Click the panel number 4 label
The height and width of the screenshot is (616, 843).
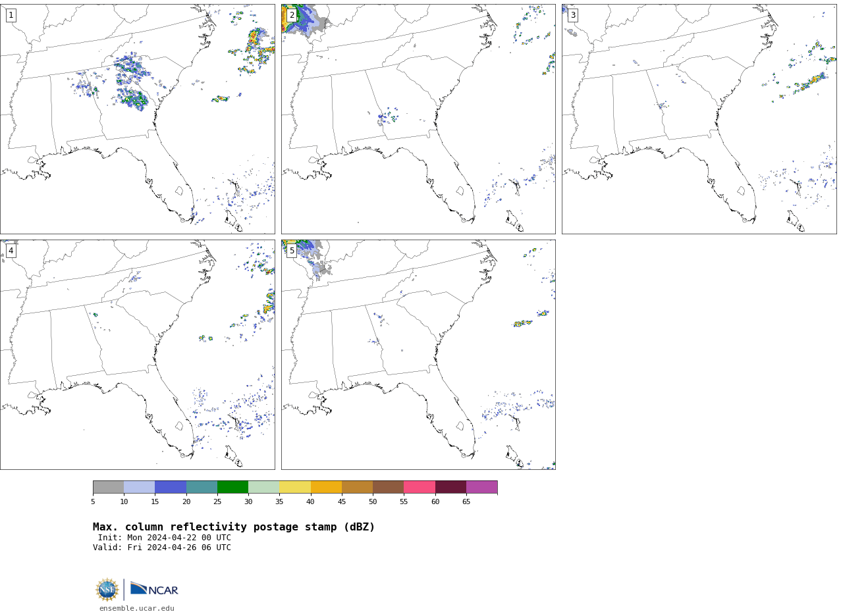click(11, 251)
